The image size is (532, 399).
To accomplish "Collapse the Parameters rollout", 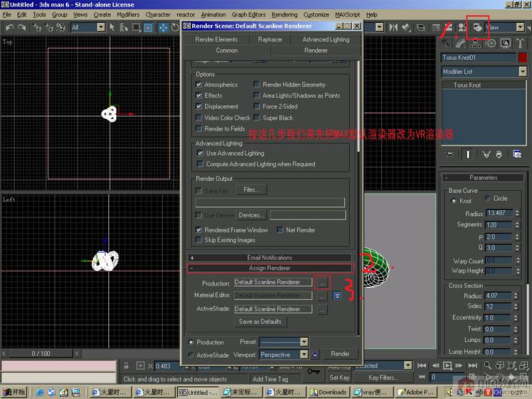I will (483, 178).
